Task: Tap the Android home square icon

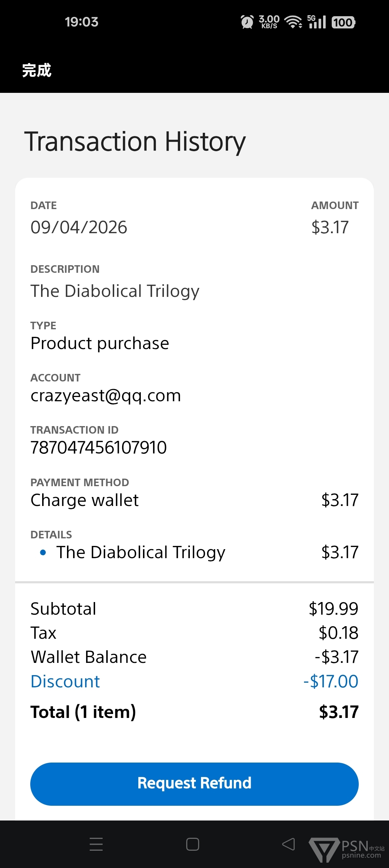Action: [x=193, y=844]
